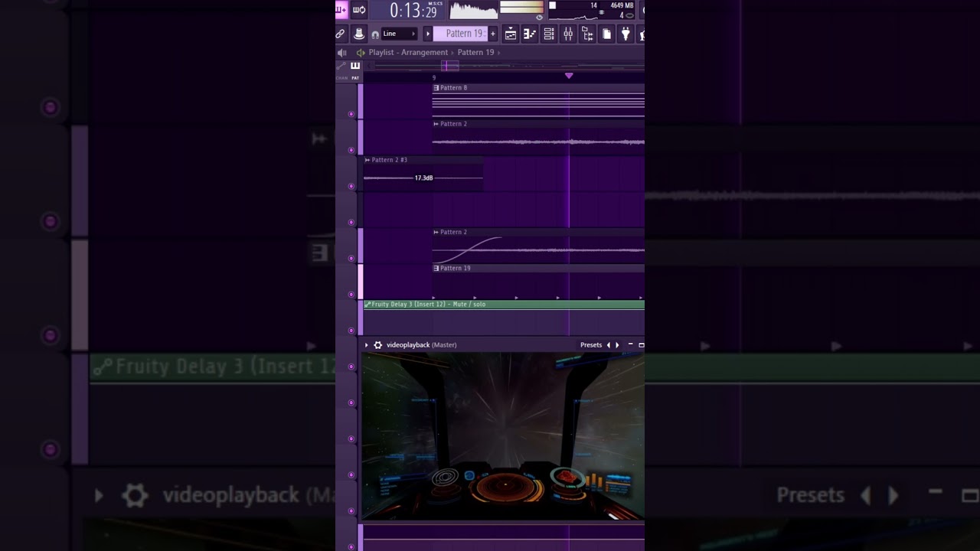Click the Pattern 19 selector up/down arrows
This screenshot has height=551, width=980.
[485, 34]
